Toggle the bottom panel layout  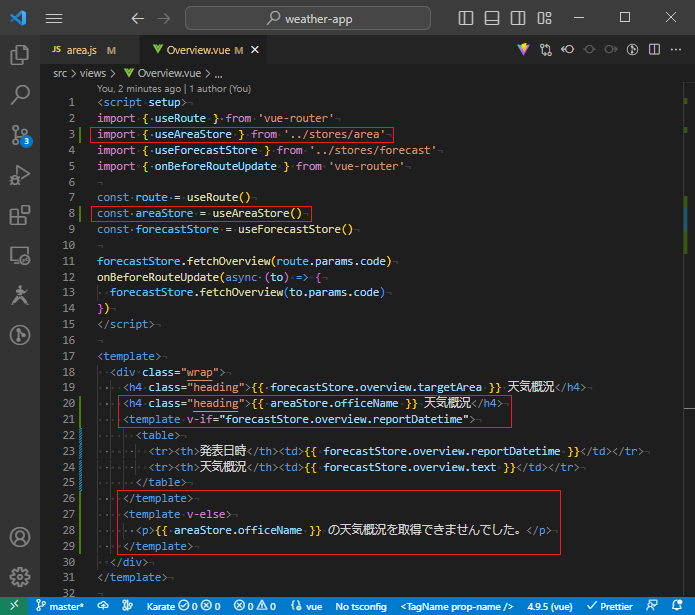coord(492,18)
